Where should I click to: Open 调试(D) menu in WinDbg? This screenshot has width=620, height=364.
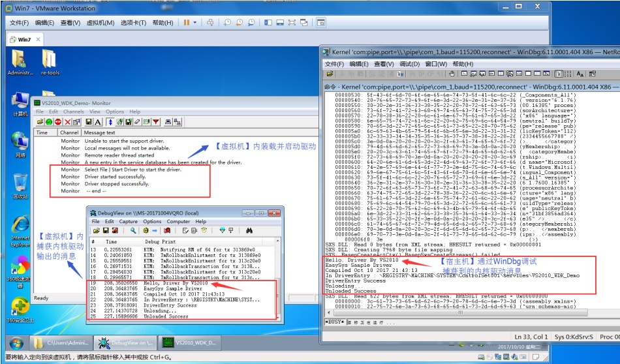[x=409, y=64]
